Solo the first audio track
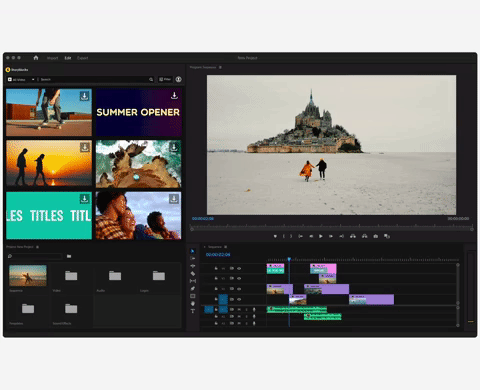The image size is (480, 390). (247, 310)
